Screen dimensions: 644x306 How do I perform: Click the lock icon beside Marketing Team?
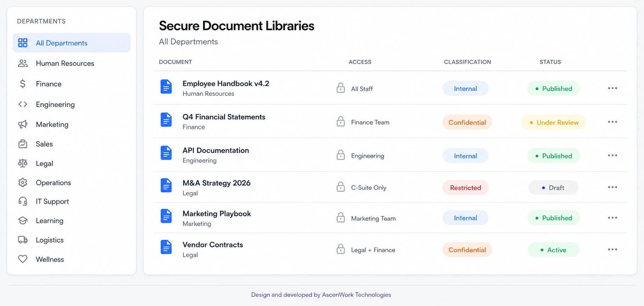[341, 218]
